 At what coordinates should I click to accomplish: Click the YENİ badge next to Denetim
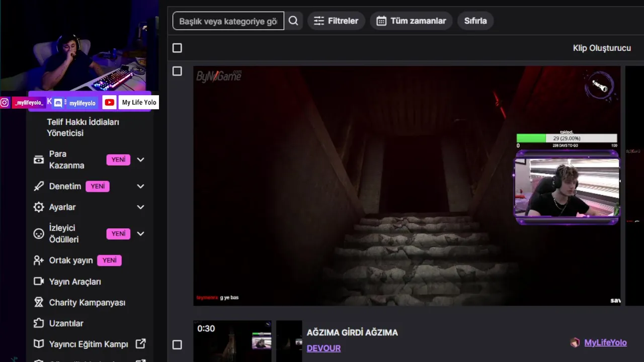(98, 186)
